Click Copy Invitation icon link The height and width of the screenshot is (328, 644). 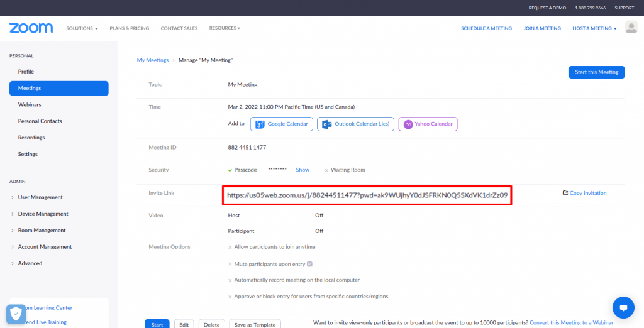click(584, 193)
